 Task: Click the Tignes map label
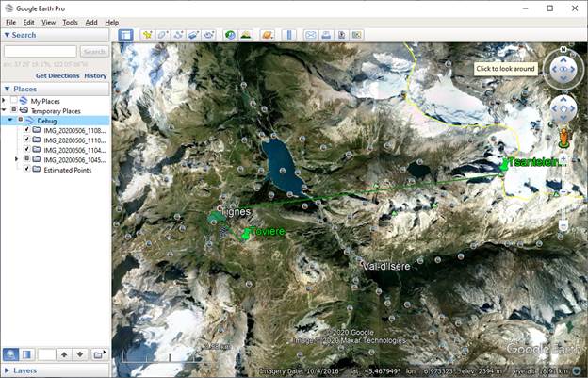pos(236,211)
